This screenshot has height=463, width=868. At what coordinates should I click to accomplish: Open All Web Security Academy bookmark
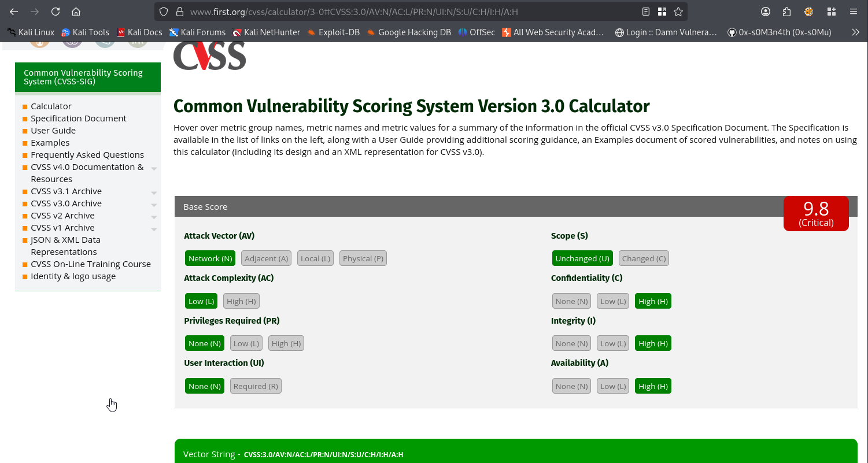[x=553, y=32]
